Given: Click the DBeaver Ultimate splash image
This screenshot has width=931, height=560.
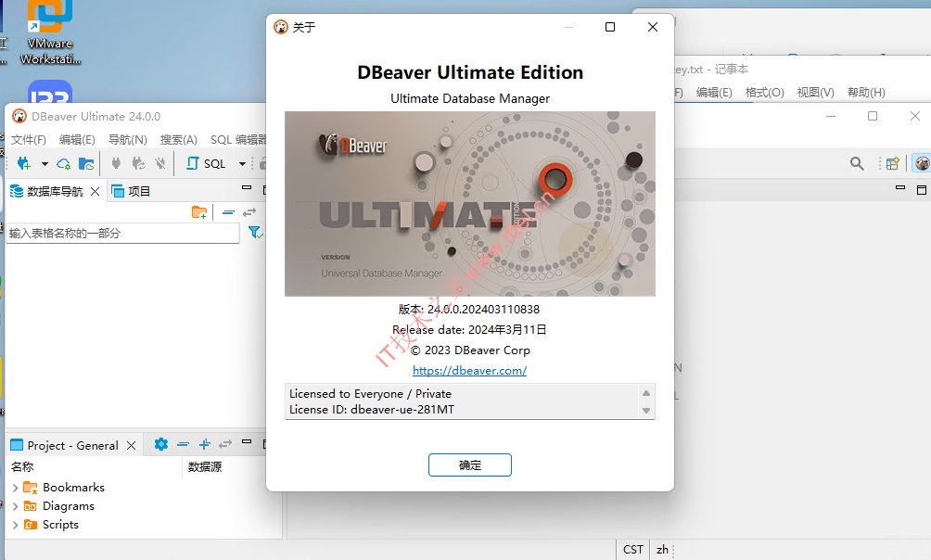Looking at the screenshot, I should tap(469, 204).
